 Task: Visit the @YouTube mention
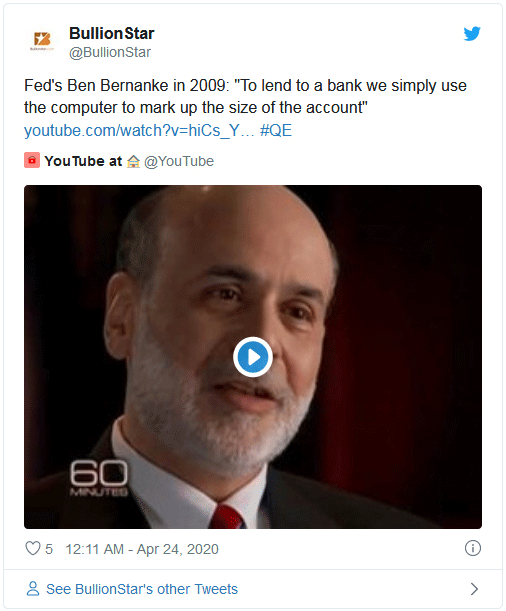click(x=179, y=161)
